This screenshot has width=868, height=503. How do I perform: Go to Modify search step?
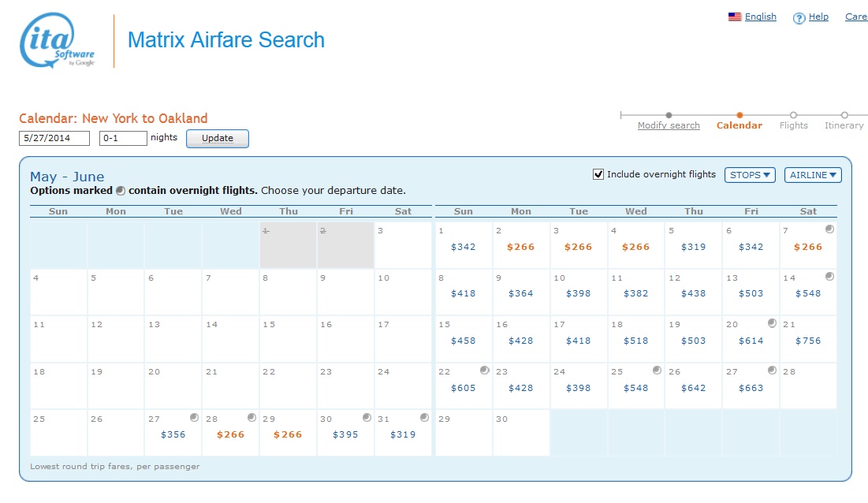pos(669,125)
